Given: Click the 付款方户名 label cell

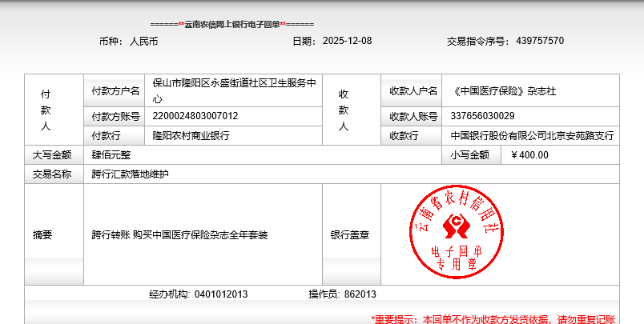Looking at the screenshot, I should pyautogui.click(x=115, y=91).
